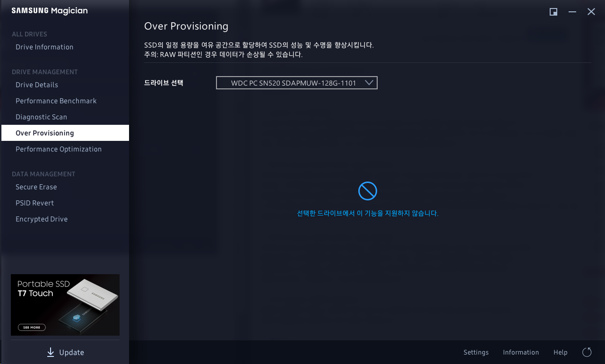Go to PSID Revert
Viewport: 605px width, 364px height.
pos(35,203)
